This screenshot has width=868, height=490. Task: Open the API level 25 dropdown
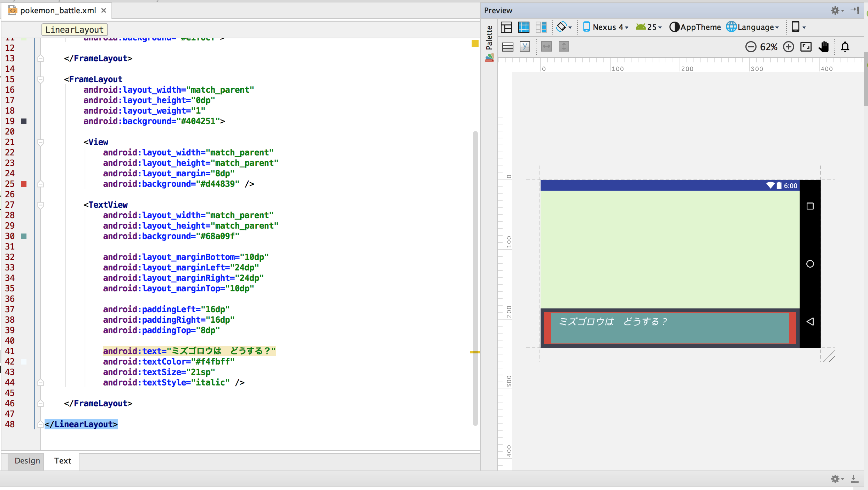(x=648, y=27)
